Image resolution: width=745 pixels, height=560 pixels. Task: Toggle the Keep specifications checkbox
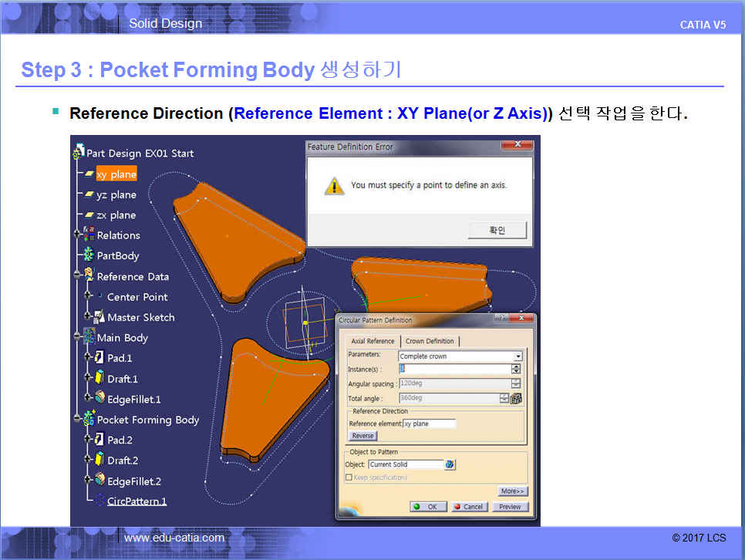(349, 477)
